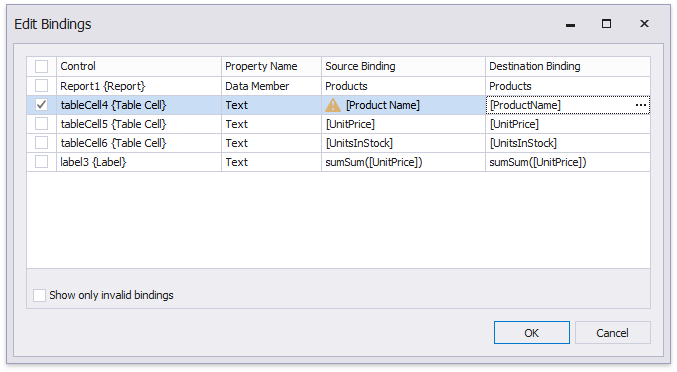
Task: Select the label3 {Label} cell
Action: [x=139, y=162]
